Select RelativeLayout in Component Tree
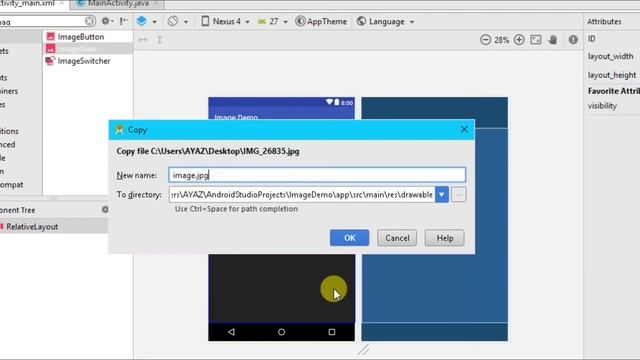 [32, 227]
